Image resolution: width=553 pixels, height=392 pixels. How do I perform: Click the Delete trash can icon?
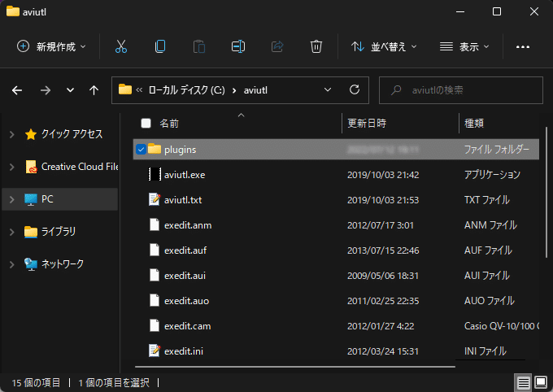pyautogui.click(x=316, y=46)
